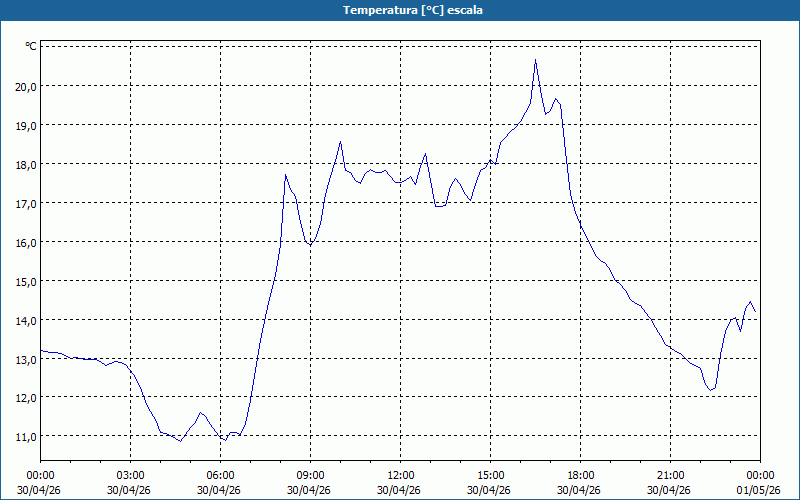Click the 03:00 time axis label

click(131, 476)
